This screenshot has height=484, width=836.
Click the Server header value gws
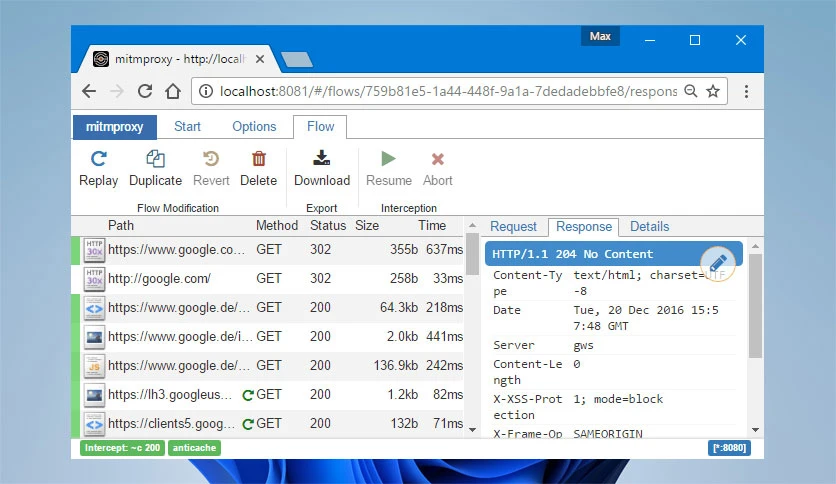pos(583,345)
